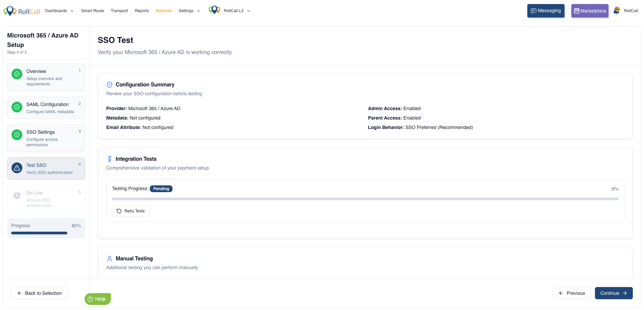Click the RollCall username label
The width and height of the screenshot is (644, 310).
631,11
